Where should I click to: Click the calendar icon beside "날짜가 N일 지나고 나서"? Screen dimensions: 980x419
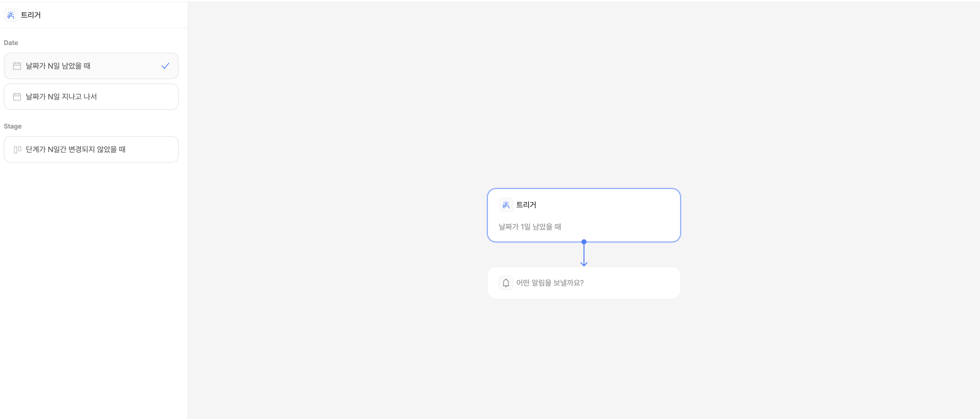(17, 97)
